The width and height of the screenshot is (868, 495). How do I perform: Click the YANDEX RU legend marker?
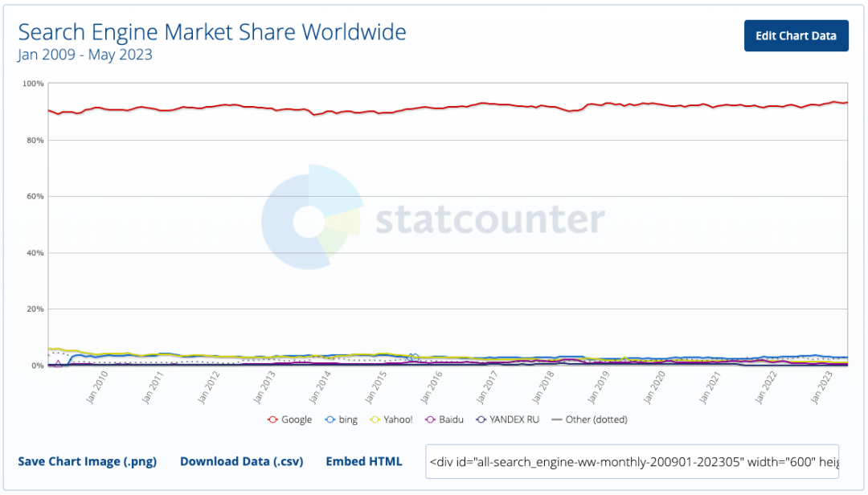pyautogui.click(x=481, y=419)
